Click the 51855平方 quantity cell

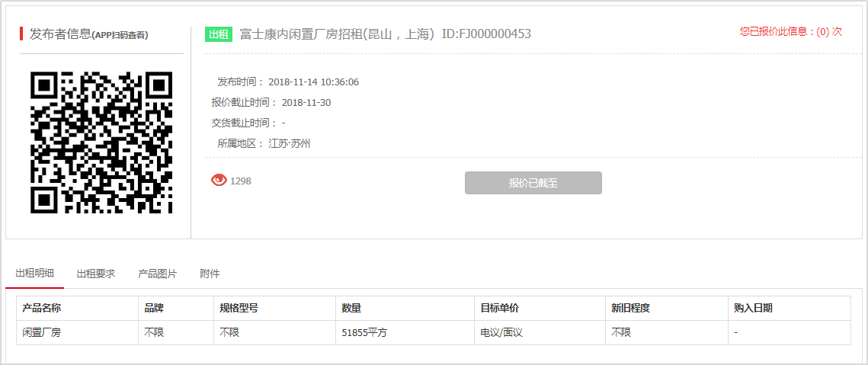405,333
